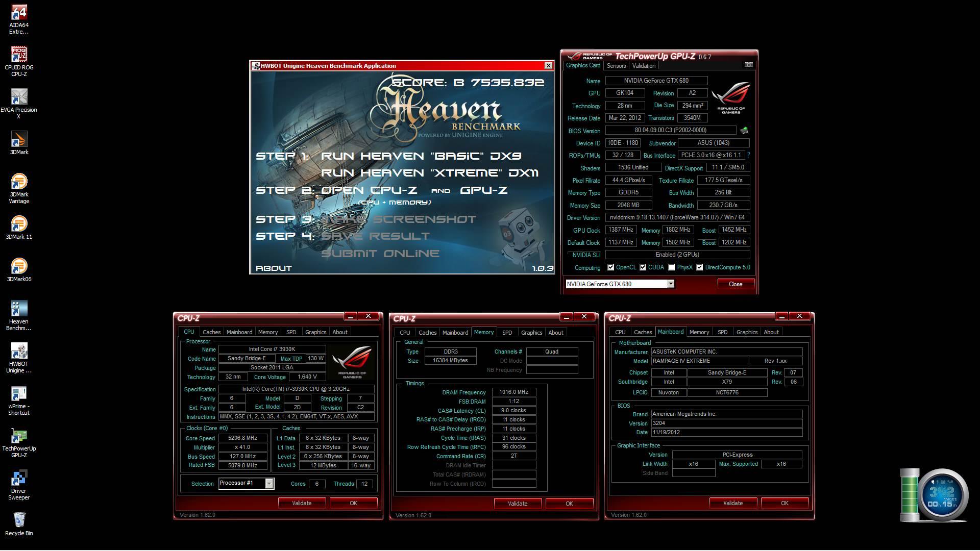Viewport: 980px width, 551px height.
Task: Click Run Heaven "Basic" DX9 step
Action: click(421, 156)
